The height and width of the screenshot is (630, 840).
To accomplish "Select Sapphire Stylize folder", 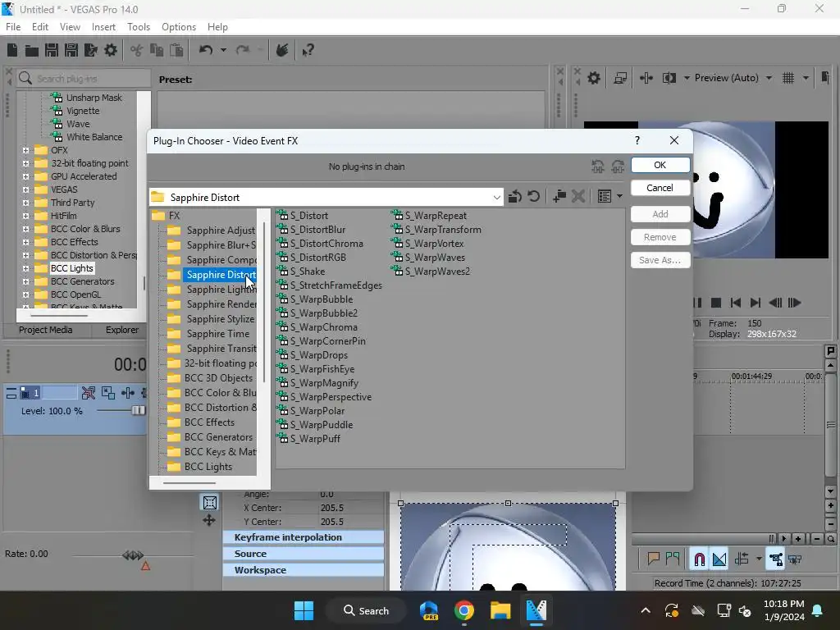I will (x=221, y=319).
